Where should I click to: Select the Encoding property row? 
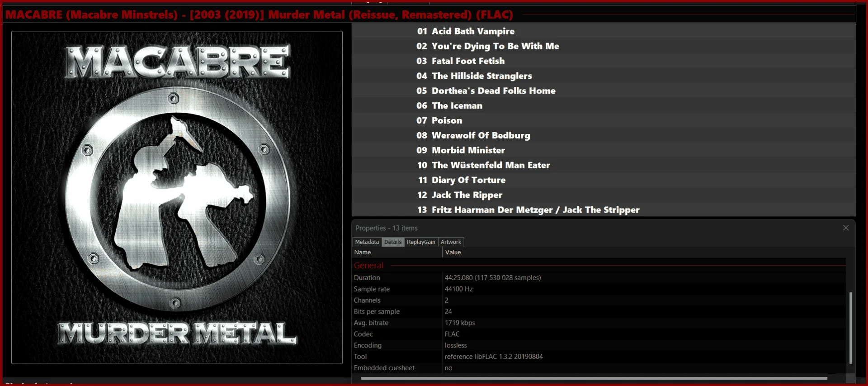599,345
